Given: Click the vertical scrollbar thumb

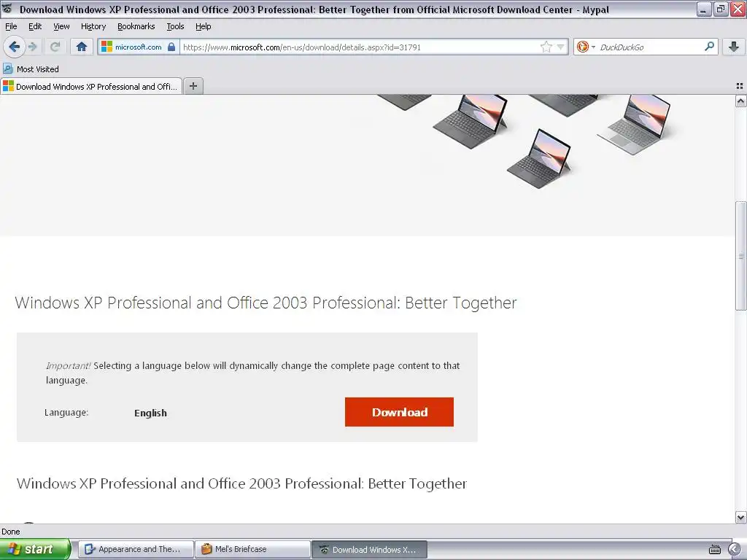Looking at the screenshot, I should pos(740,256).
